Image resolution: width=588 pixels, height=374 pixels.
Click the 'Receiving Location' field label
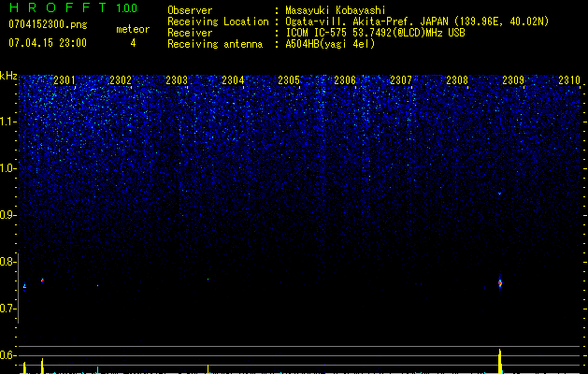(x=218, y=22)
